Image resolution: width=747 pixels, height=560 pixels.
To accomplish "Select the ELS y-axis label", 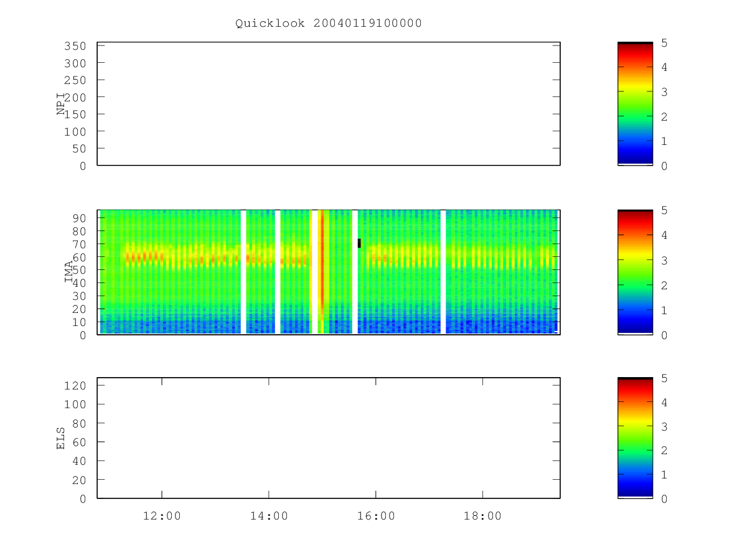I will 62,437.
